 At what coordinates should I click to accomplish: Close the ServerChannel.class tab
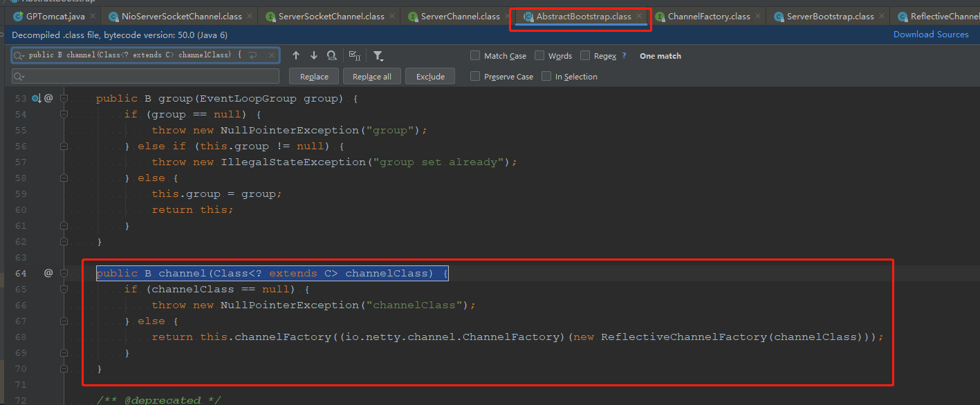tap(507, 16)
